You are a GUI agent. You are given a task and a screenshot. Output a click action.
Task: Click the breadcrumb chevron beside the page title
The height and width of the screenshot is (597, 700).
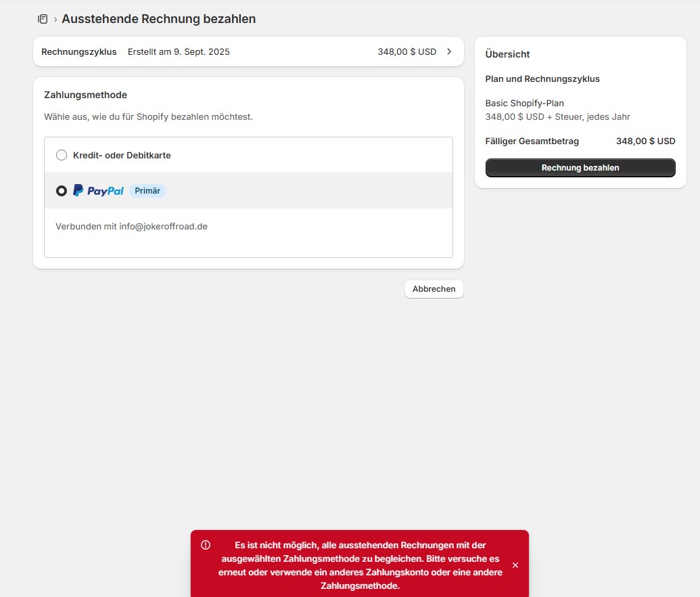pos(55,19)
